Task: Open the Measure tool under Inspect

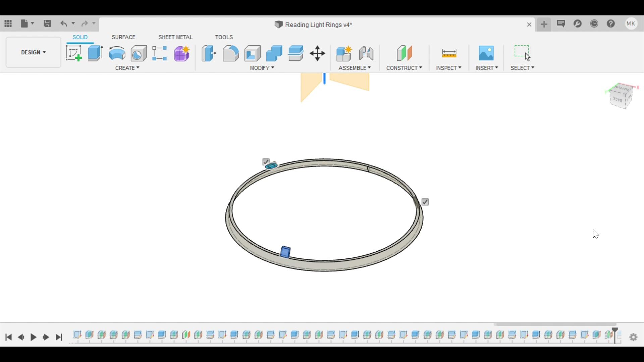Action: [449, 53]
